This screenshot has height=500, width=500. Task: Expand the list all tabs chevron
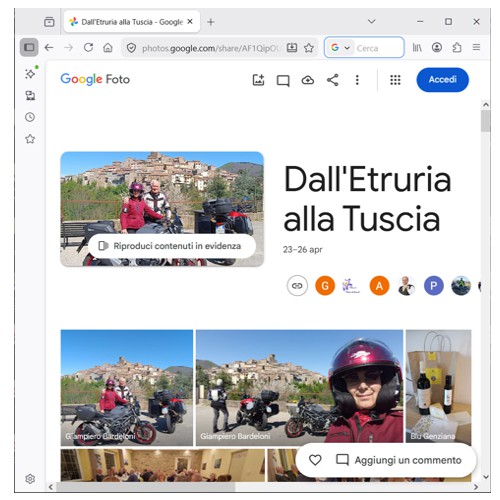[372, 22]
